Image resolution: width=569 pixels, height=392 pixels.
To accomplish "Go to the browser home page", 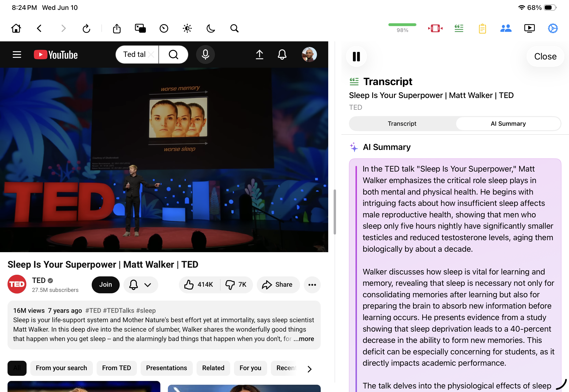I will click(x=16, y=28).
